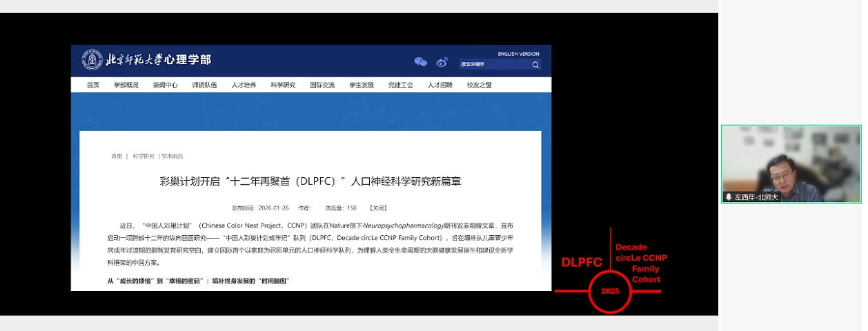The width and height of the screenshot is (868, 331).
Task: Click the Decade circLe CCNP Family Cohort text
Action: coord(641,263)
